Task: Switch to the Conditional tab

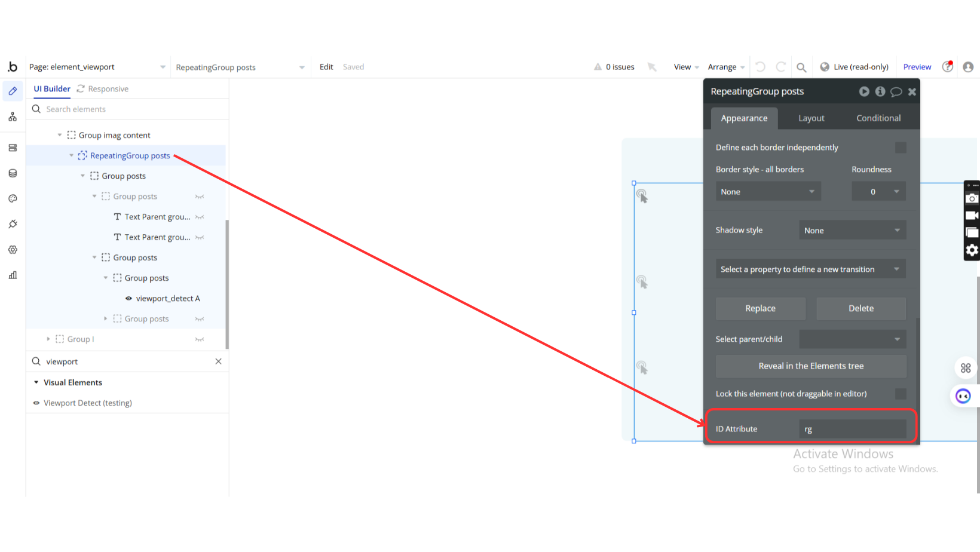Action: pos(878,118)
